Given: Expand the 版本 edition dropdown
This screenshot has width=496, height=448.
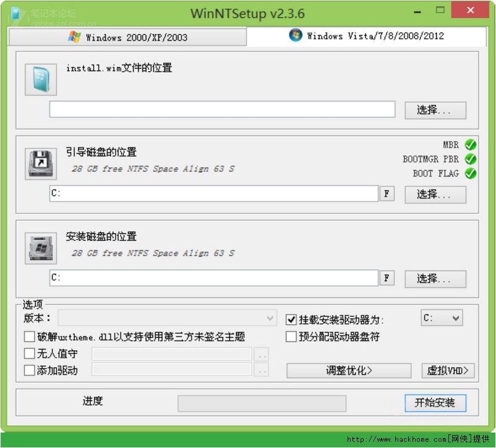Looking at the screenshot, I should click(x=168, y=318).
